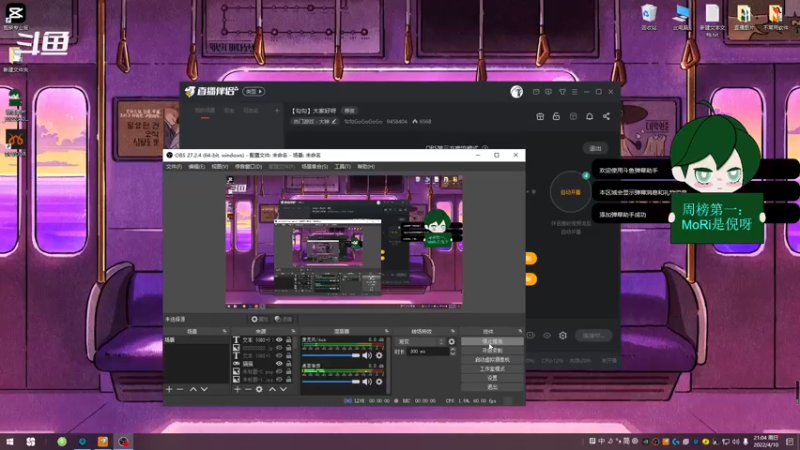This screenshot has height=450, width=800.
Task: Open scene transition properties gear
Action: (452, 341)
